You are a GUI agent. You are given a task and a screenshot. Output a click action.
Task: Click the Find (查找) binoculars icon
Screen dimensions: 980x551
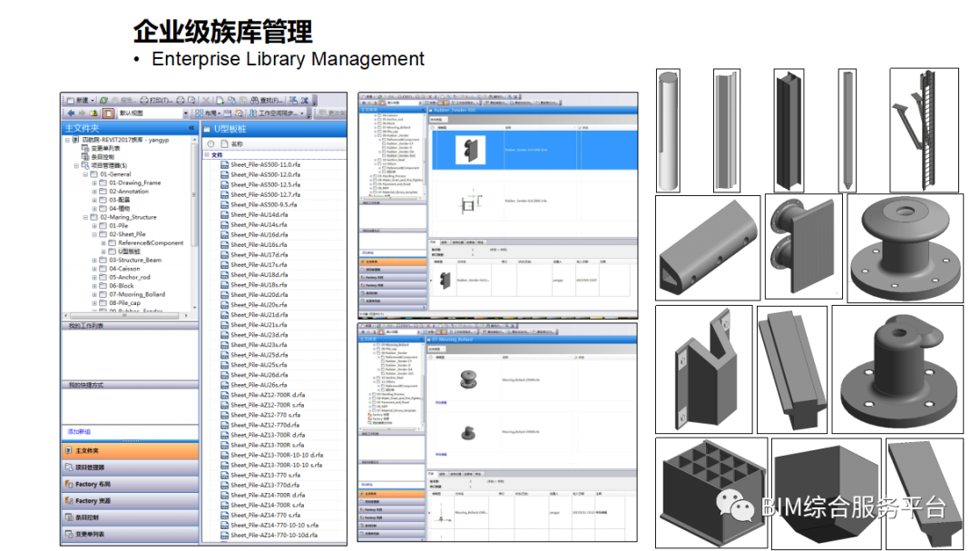tap(254, 100)
